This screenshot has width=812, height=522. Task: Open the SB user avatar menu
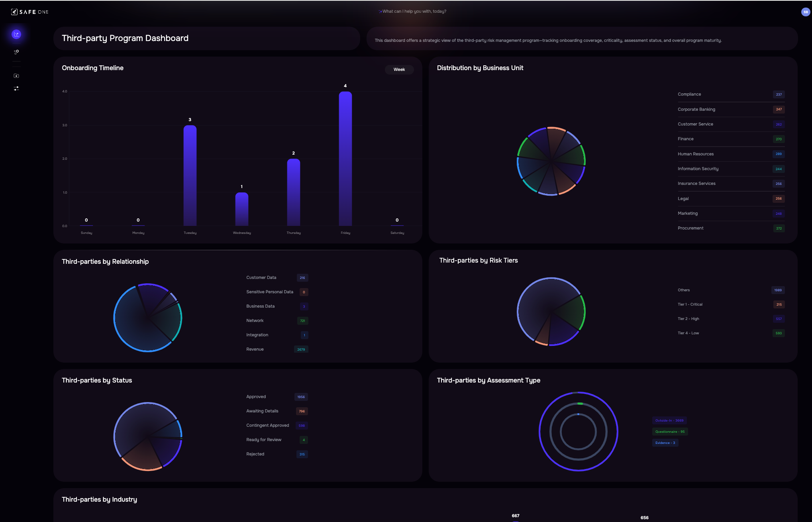(805, 12)
